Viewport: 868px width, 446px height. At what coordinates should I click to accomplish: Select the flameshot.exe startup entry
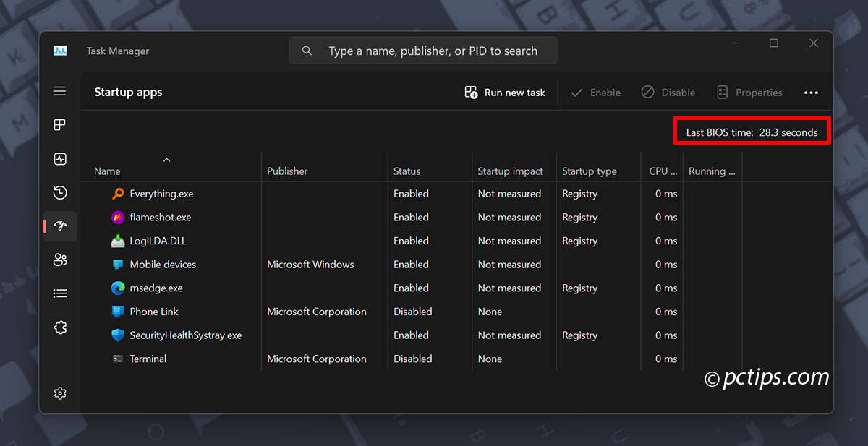point(161,218)
